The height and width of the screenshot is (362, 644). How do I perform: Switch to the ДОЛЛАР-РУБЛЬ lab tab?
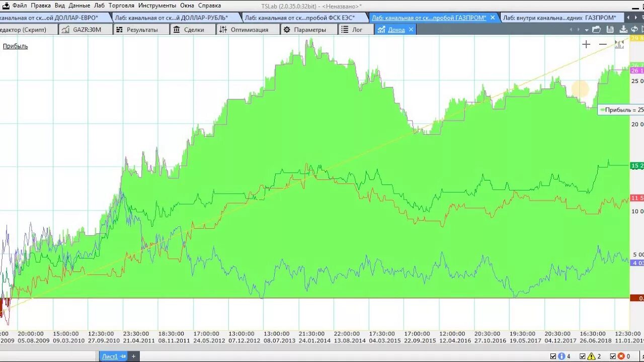pos(175,18)
